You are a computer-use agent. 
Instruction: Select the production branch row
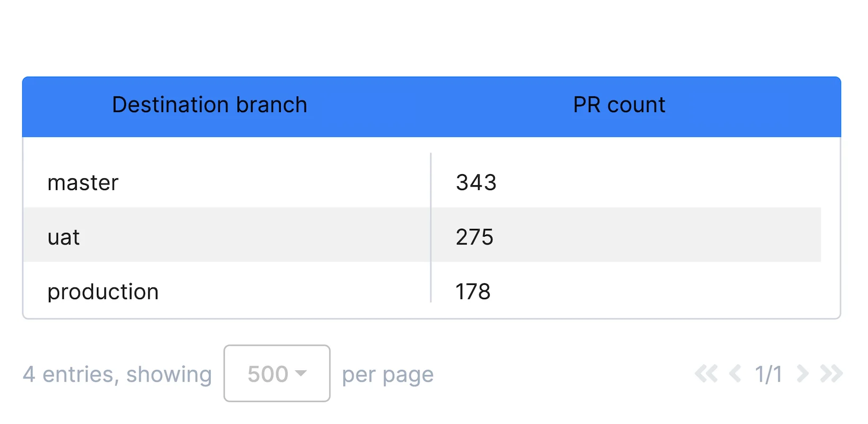103,291
